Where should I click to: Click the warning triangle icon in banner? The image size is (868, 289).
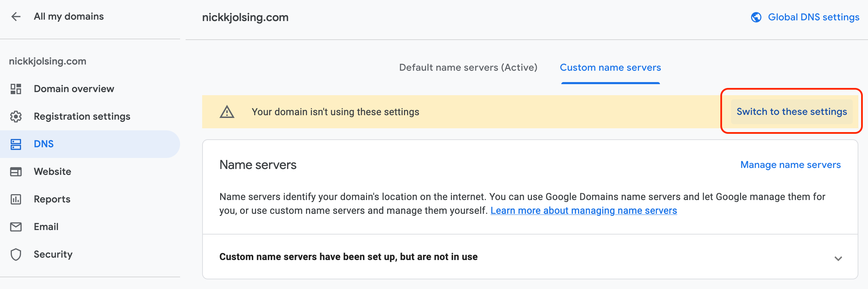tap(227, 112)
